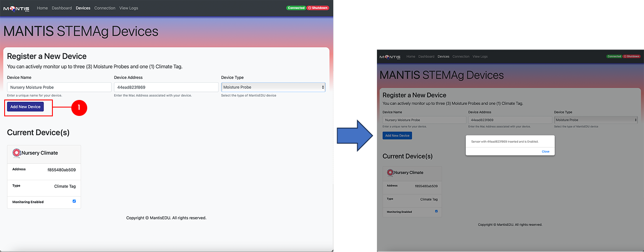This screenshot has height=252, width=644.
Task: Click Add New Device in right screenshot
Action: (397, 136)
